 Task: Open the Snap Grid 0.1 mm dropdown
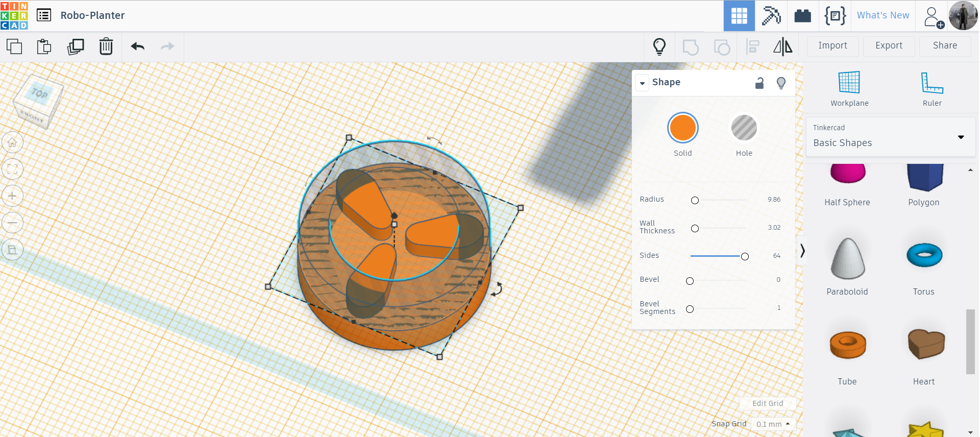point(773,424)
